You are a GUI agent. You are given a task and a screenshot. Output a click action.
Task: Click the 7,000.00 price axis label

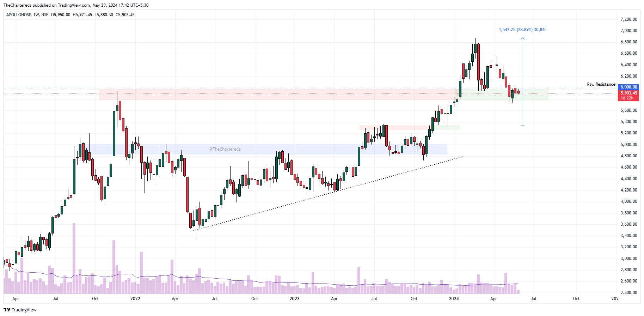629,31
